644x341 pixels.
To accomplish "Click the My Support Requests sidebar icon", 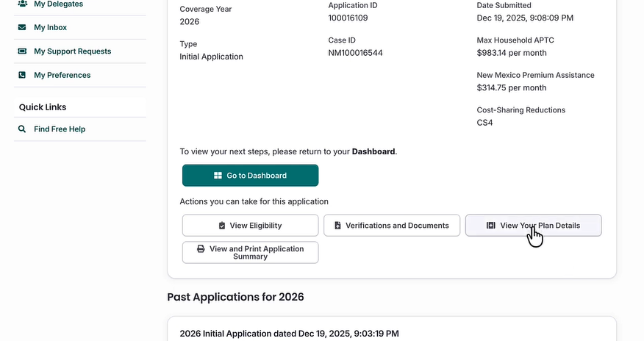I will 22,51.
